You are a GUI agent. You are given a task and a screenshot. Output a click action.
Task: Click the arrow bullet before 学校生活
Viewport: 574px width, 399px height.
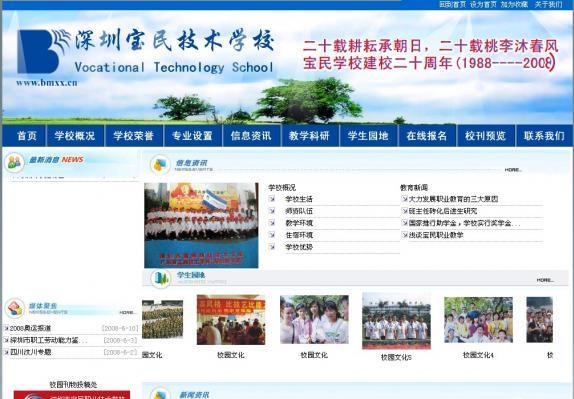coord(272,199)
